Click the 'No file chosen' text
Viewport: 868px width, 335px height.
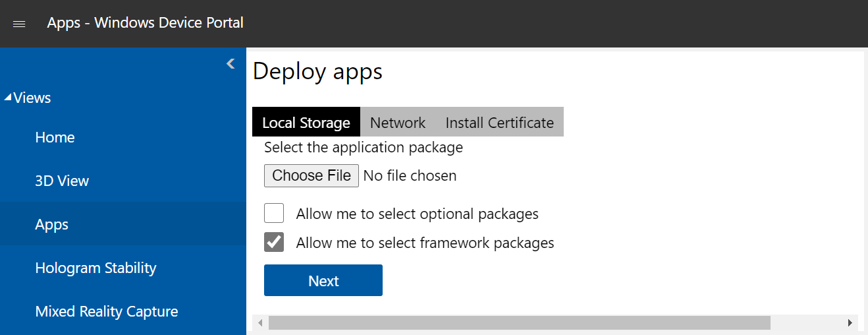point(410,175)
